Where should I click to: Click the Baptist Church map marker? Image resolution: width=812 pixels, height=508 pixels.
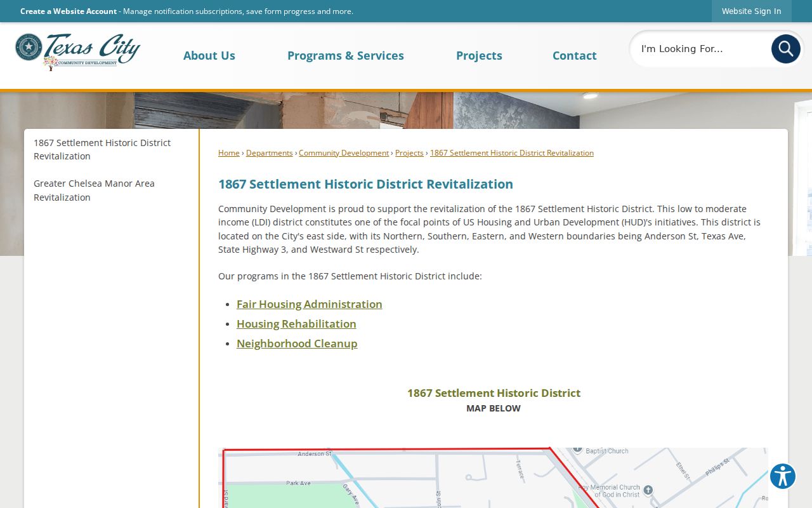coord(577,450)
